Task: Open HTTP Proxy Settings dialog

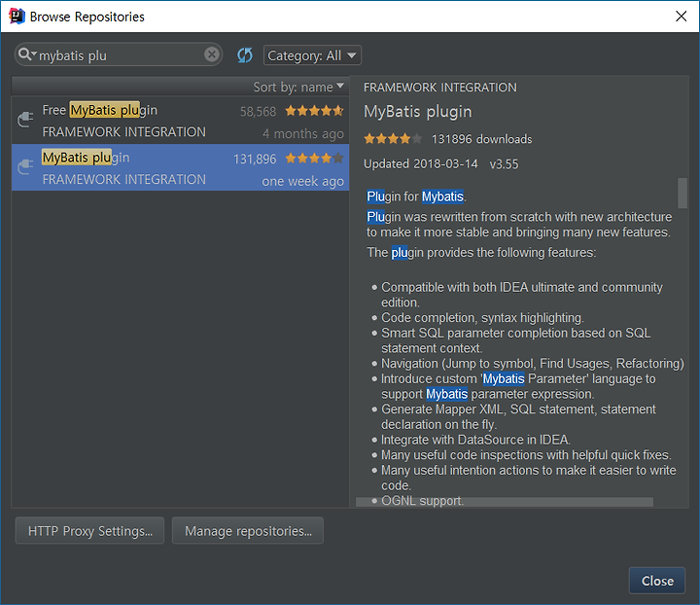Action: pyautogui.click(x=89, y=530)
